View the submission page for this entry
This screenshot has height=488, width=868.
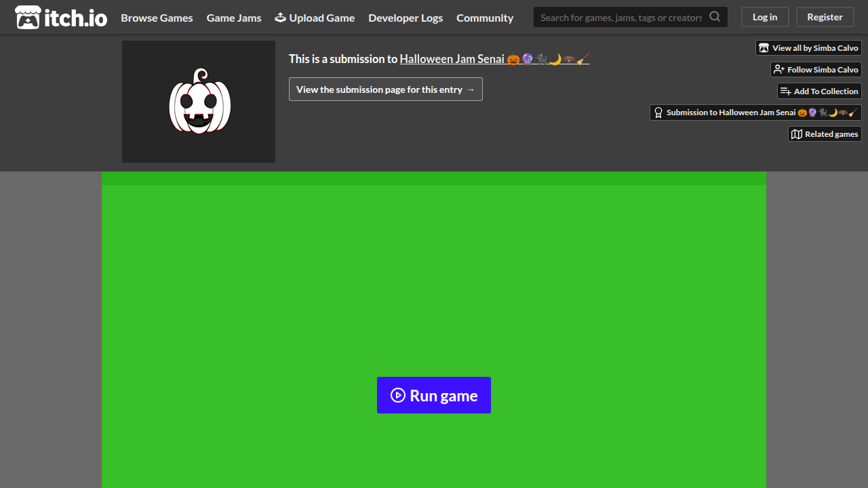point(386,89)
